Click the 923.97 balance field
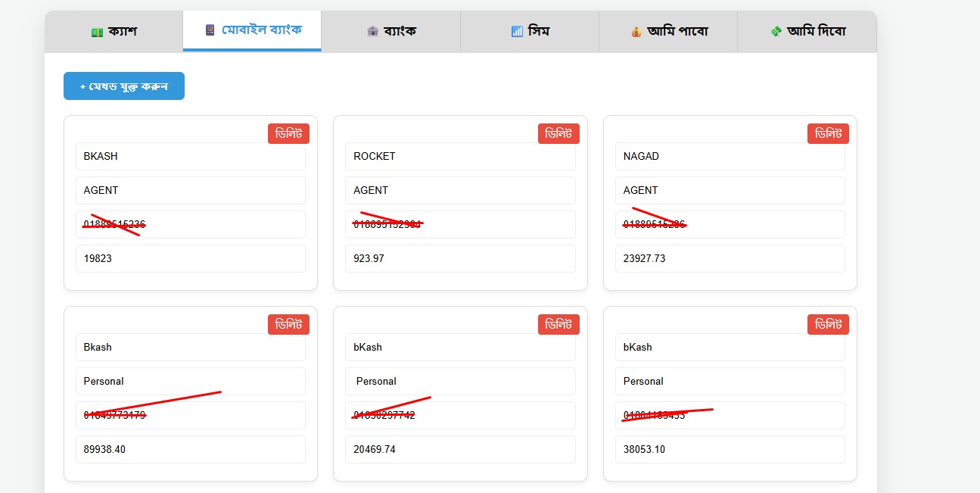 460,258
